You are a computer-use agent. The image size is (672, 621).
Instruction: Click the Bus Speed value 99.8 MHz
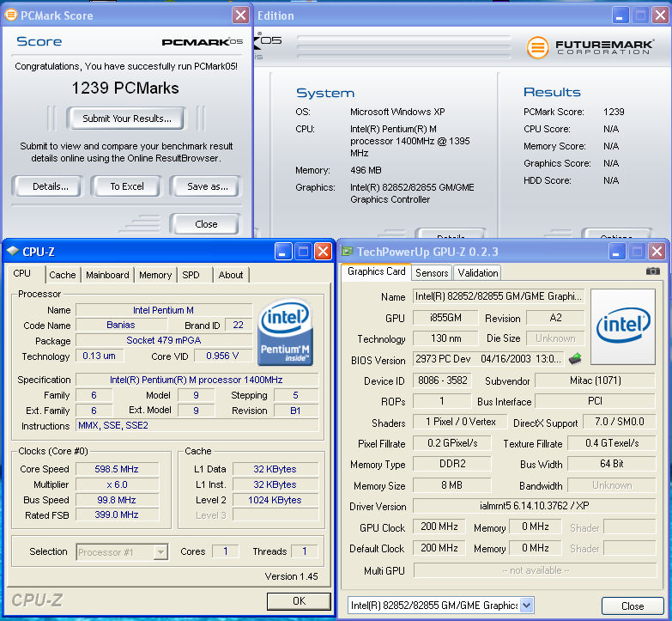pyautogui.click(x=117, y=500)
